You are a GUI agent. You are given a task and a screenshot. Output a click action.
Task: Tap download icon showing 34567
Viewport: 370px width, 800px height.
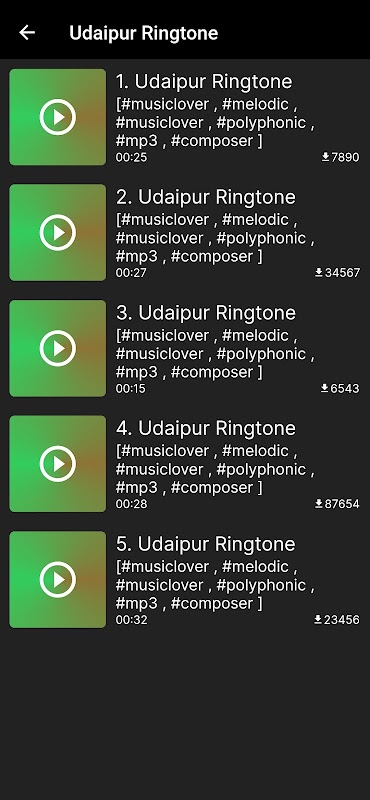[x=319, y=272]
